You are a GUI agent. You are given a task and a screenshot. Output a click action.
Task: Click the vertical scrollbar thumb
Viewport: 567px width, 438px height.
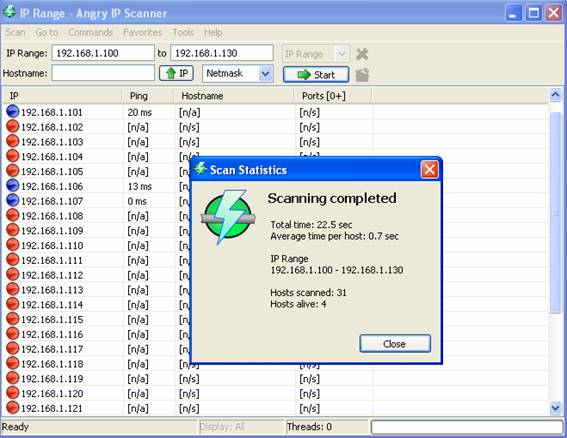tap(555, 212)
